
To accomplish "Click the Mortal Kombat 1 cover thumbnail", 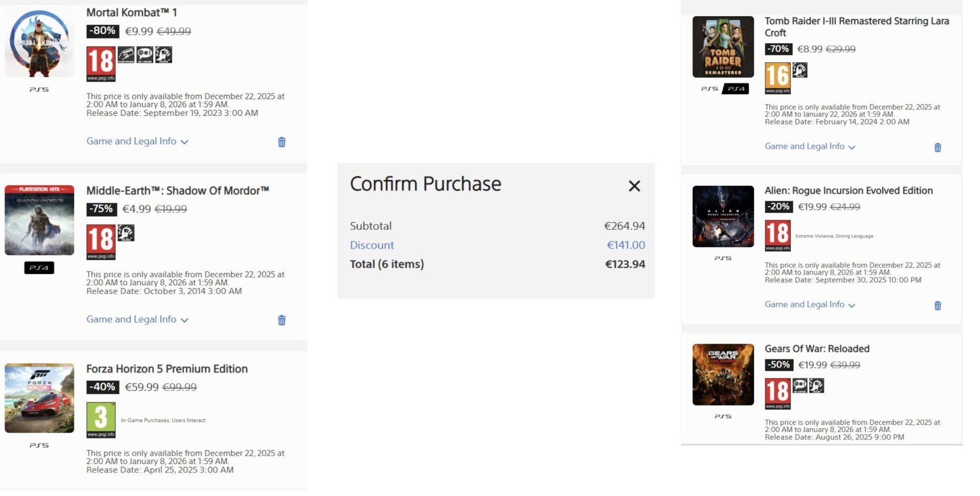I will tap(40, 42).
